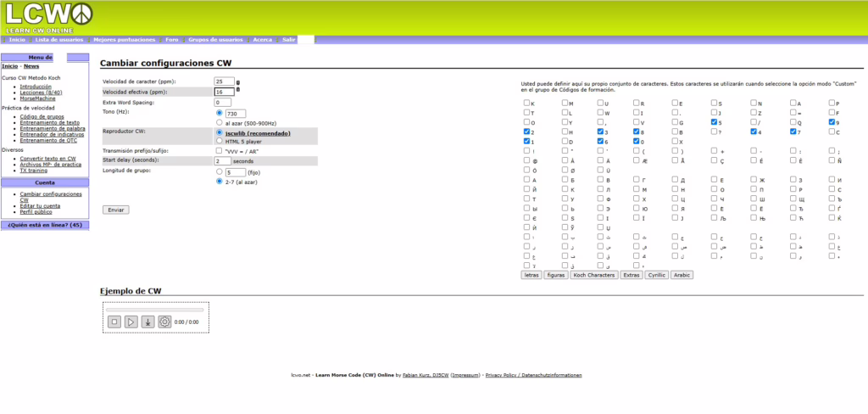Open Lista de usuarios in the top navigation
This screenshot has width=868, height=414.
[59, 40]
